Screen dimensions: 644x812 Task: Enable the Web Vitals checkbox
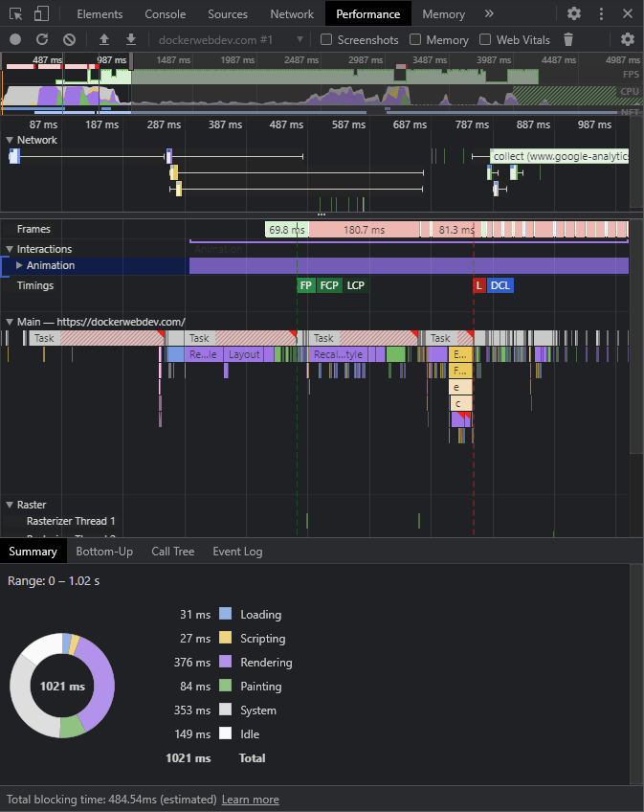(485, 39)
